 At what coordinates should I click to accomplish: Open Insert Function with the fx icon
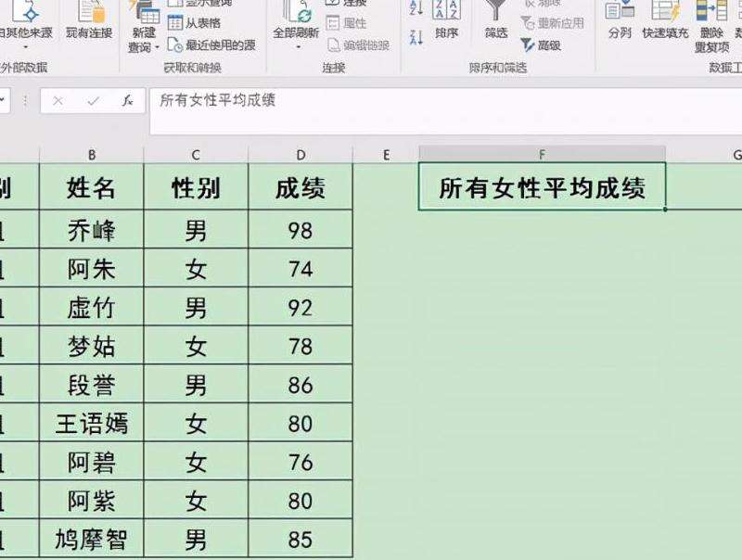127,101
